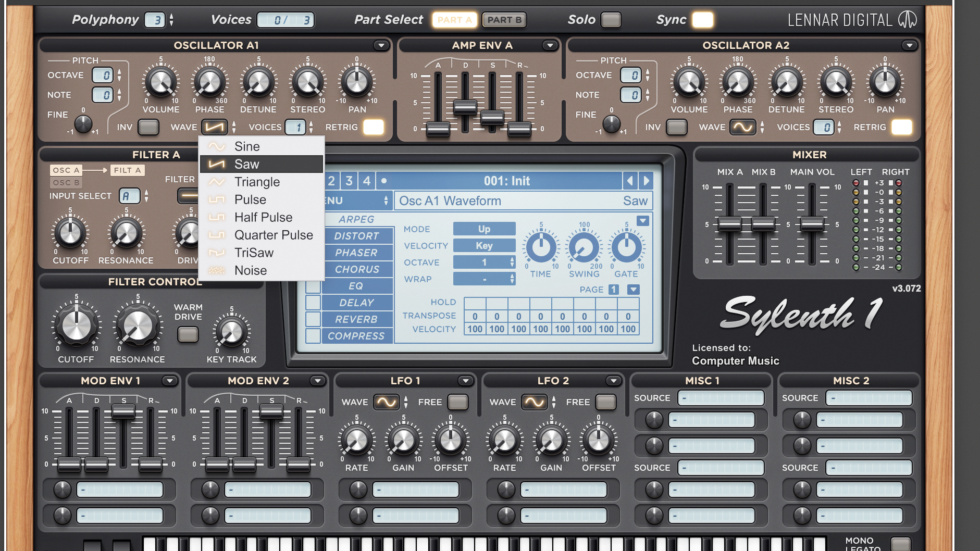Click the Key Track knob
Screen dimensions: 980x551
click(232, 332)
